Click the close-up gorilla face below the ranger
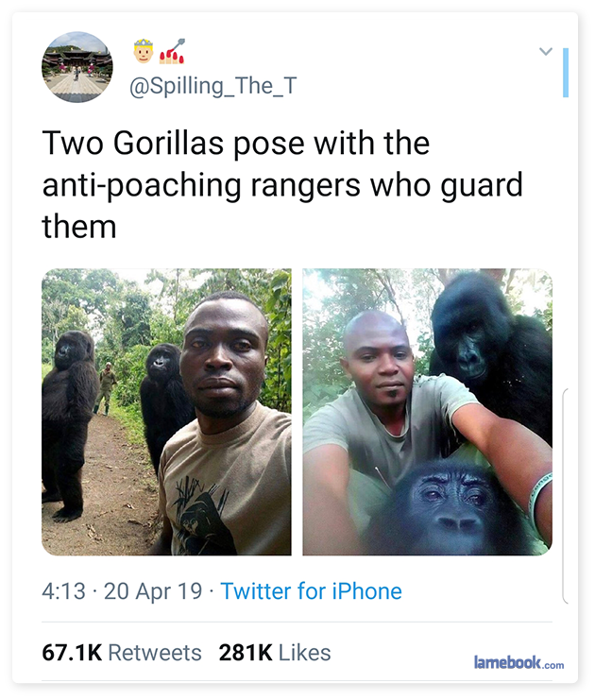This screenshot has width=595, height=700. point(450,507)
